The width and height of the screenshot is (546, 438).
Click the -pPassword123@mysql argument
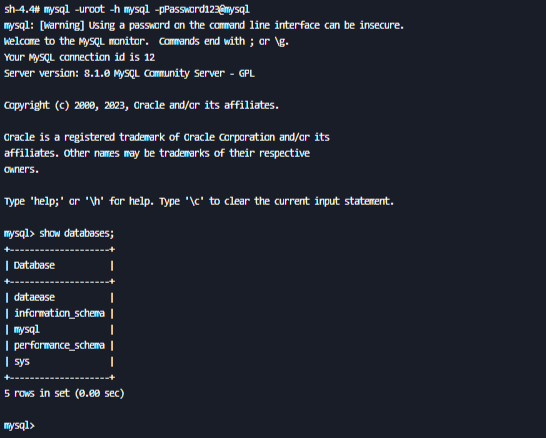(202, 9)
